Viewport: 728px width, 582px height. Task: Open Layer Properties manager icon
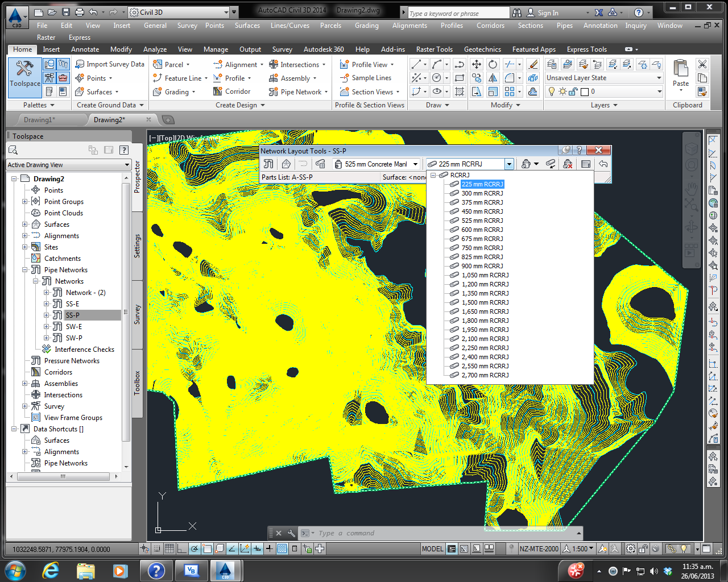pos(552,64)
